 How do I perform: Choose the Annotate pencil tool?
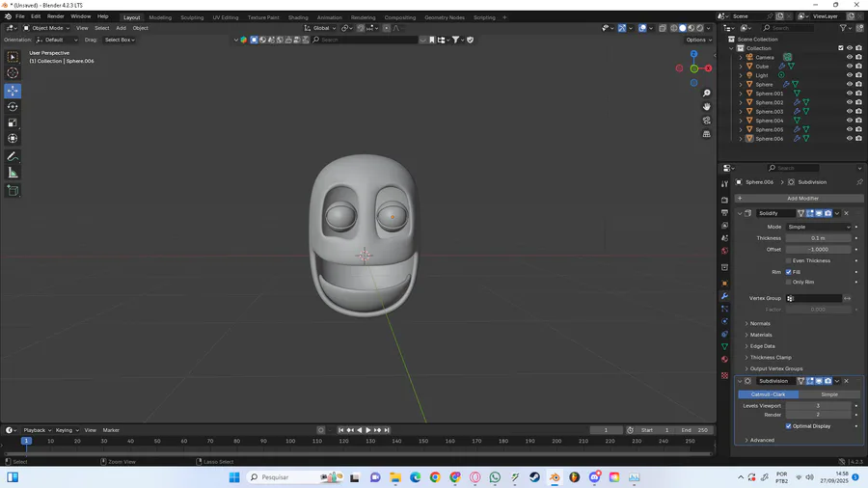coord(13,156)
